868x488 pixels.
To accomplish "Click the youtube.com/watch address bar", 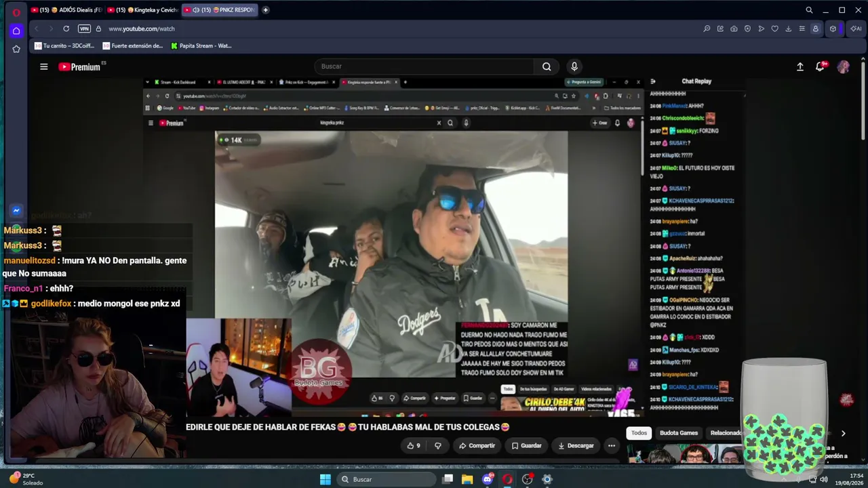I will (142, 28).
